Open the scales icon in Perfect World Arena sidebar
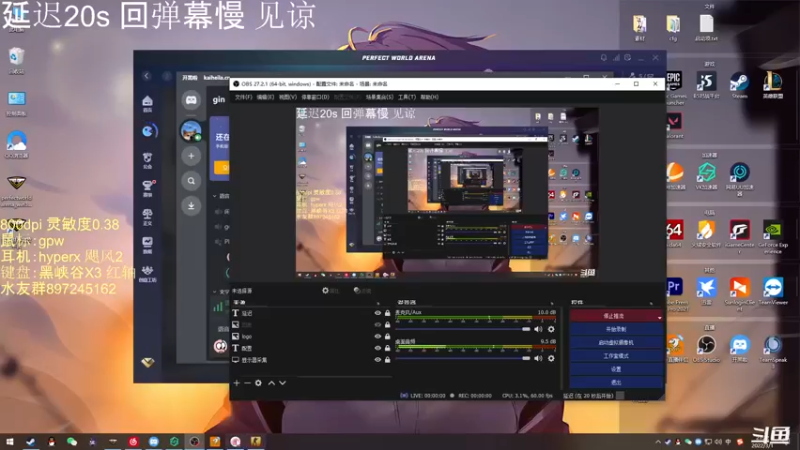800x450 pixels. point(147,216)
